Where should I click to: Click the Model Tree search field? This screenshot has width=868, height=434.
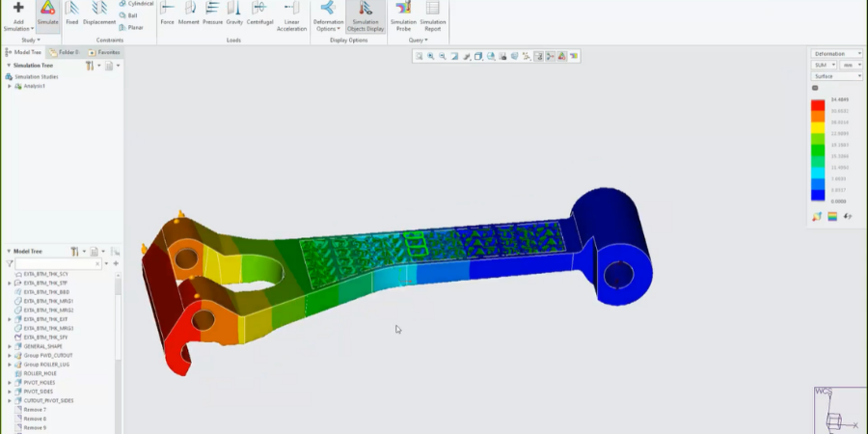[x=57, y=263]
